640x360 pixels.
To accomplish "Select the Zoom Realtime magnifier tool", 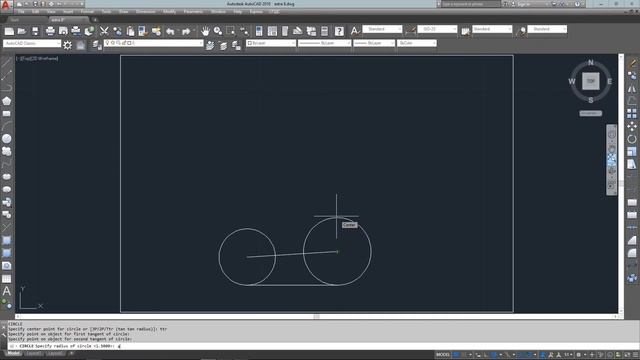I will [218, 31].
